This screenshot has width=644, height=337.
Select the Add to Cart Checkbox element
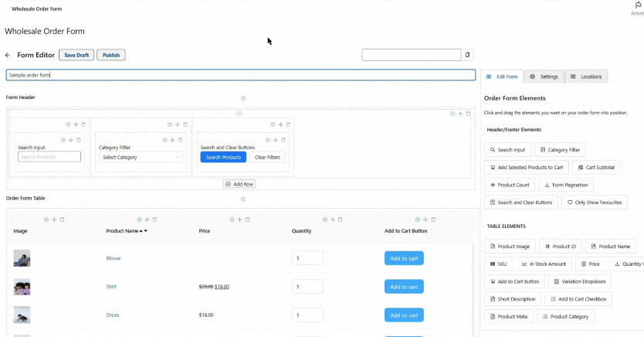578,299
